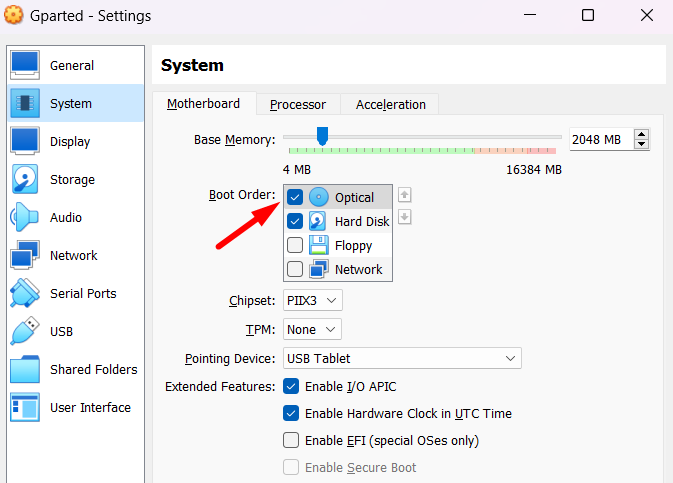
Task: Select the Display section icon
Action: 25,141
